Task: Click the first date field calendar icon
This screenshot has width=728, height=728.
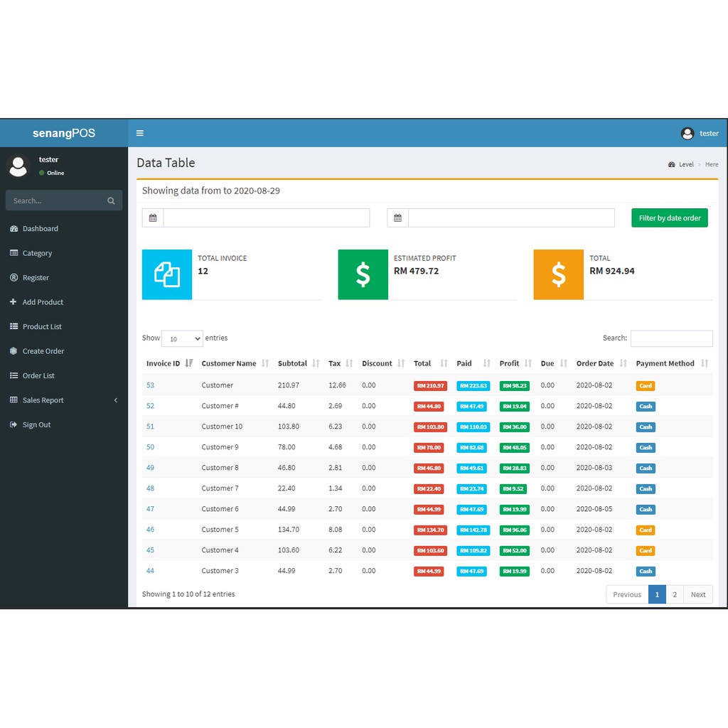Action: tap(153, 218)
